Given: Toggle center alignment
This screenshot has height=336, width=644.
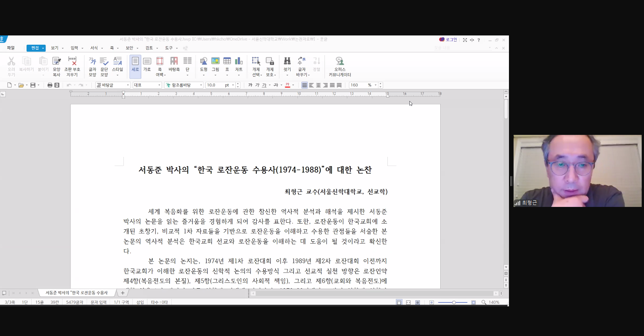Looking at the screenshot, I should pos(318,85).
